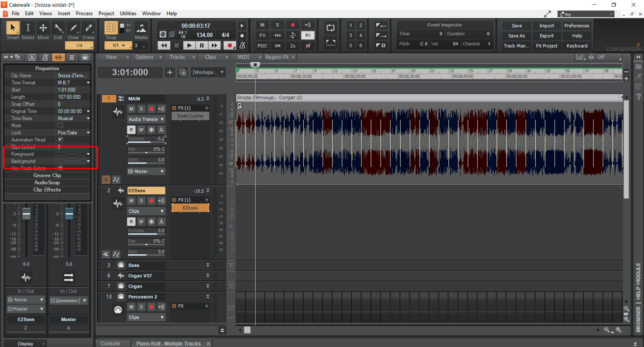Open Background color dropdown

[88, 161]
